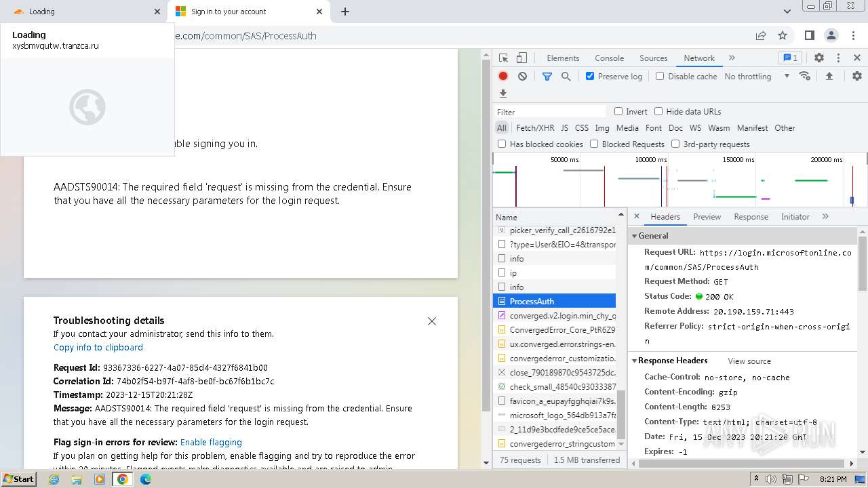Check Has blocked cookies

pyautogui.click(x=502, y=144)
